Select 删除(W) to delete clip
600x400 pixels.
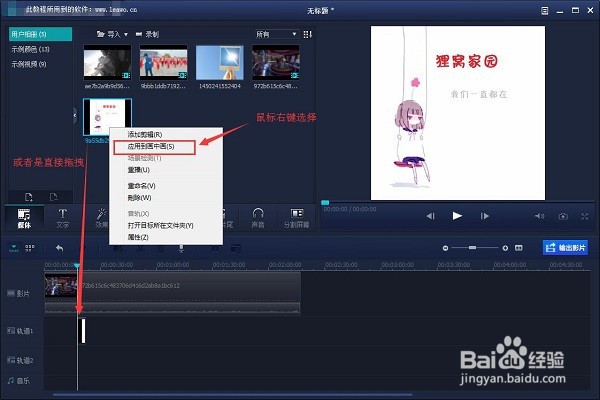pyautogui.click(x=139, y=198)
